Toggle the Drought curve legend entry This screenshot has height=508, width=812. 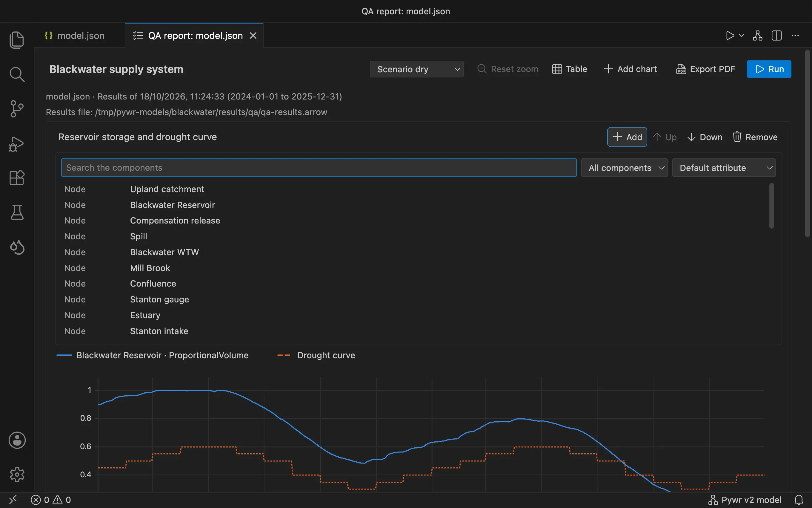click(x=316, y=355)
